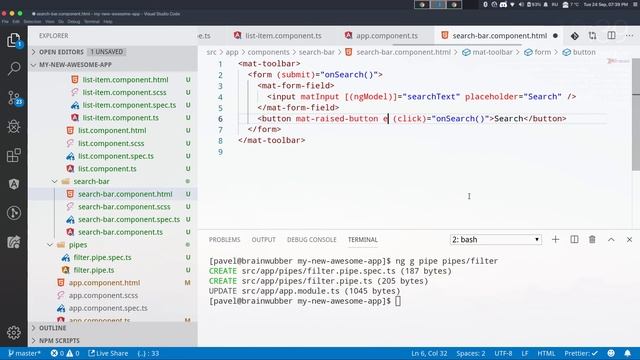Open the Terminal menu in menu bar
Image resolution: width=640 pixels, height=360 pixels.
(x=91, y=22)
